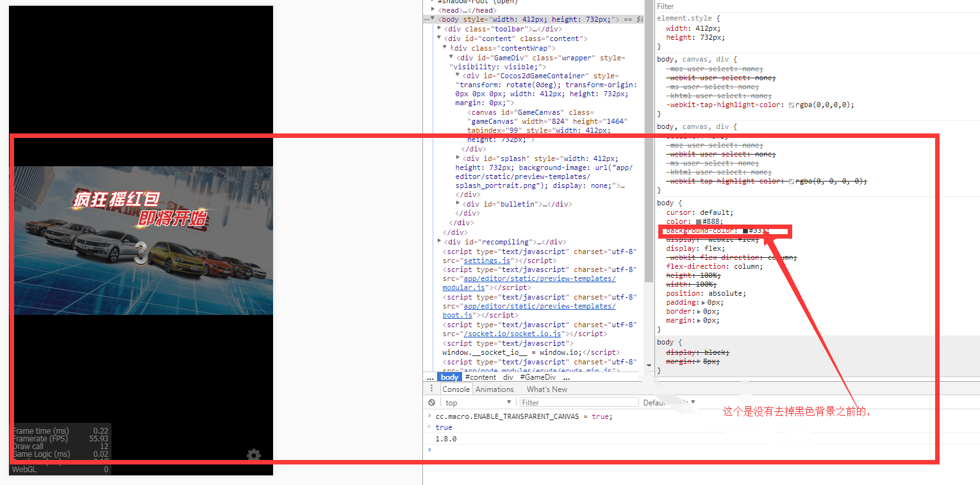Collapse the selected body element

[433, 19]
